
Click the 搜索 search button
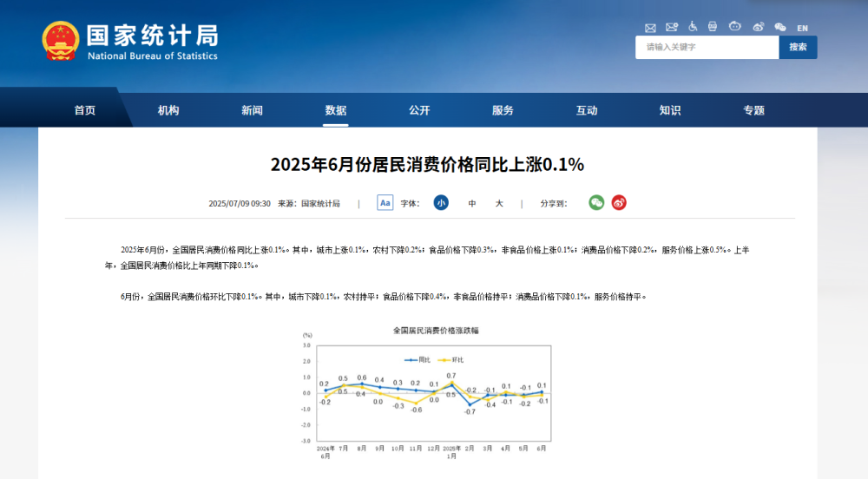pyautogui.click(x=798, y=47)
